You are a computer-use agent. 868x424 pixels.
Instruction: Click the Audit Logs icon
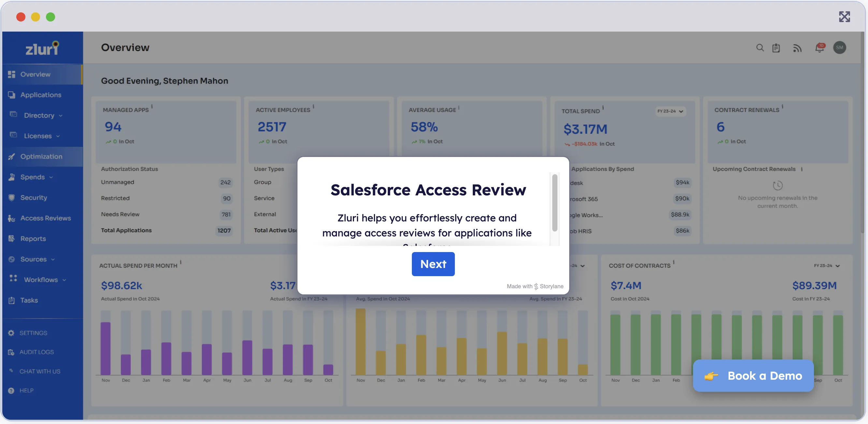pos(11,352)
